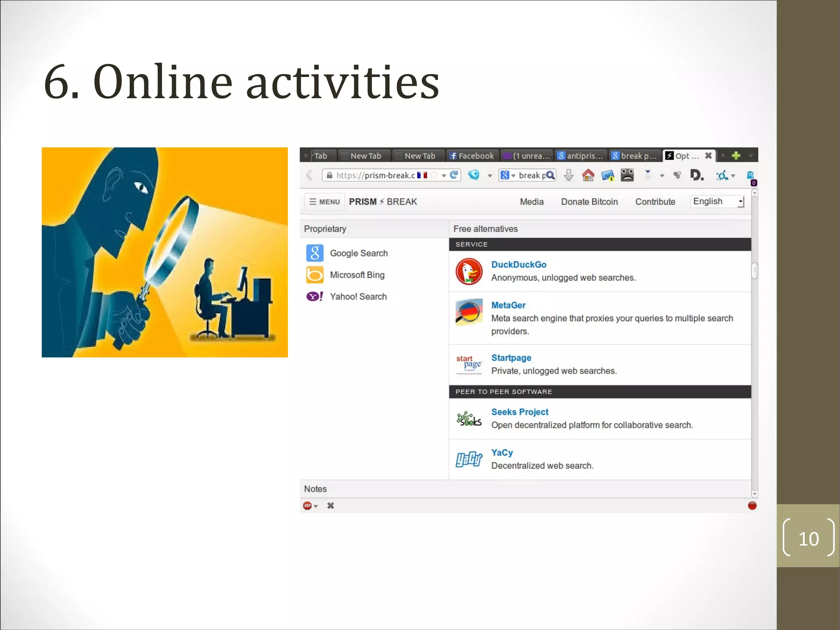Screen dimensions: 840x630
Task: Click the scrollbar down arrow
Action: click(x=755, y=494)
